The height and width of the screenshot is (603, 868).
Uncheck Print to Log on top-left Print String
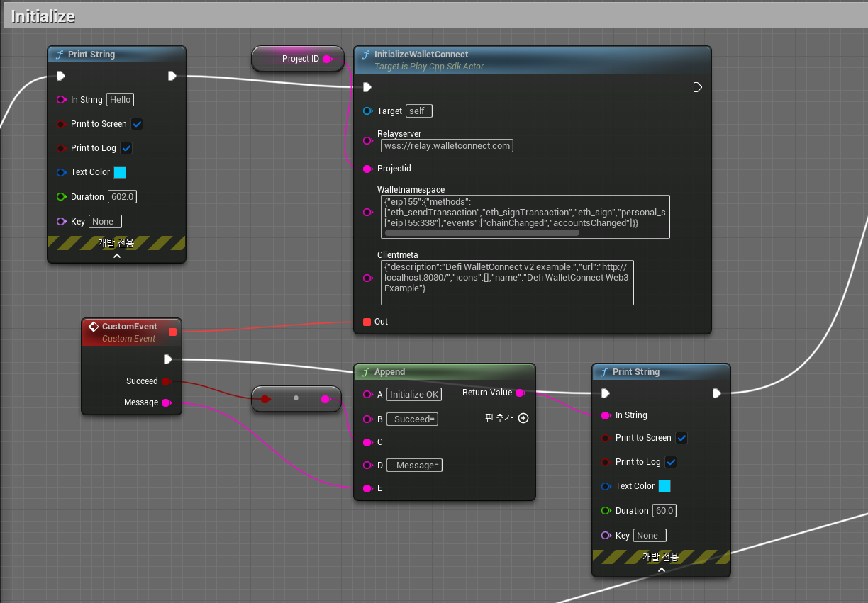[x=126, y=148]
